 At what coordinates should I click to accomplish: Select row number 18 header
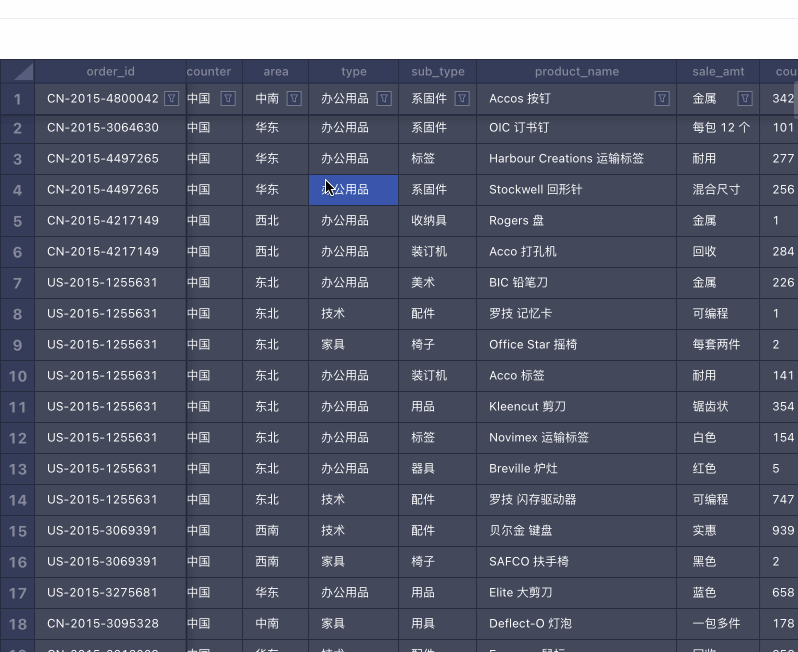click(x=17, y=624)
